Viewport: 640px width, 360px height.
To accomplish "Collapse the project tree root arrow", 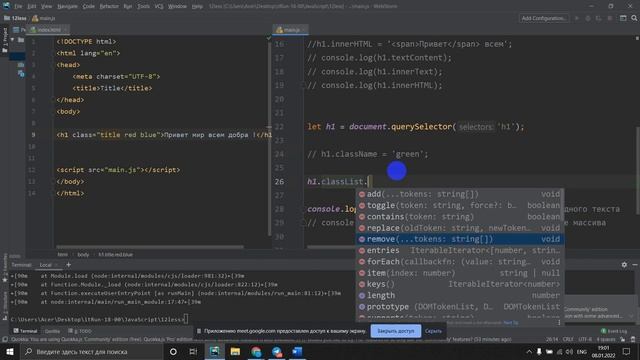I will 13,40.
